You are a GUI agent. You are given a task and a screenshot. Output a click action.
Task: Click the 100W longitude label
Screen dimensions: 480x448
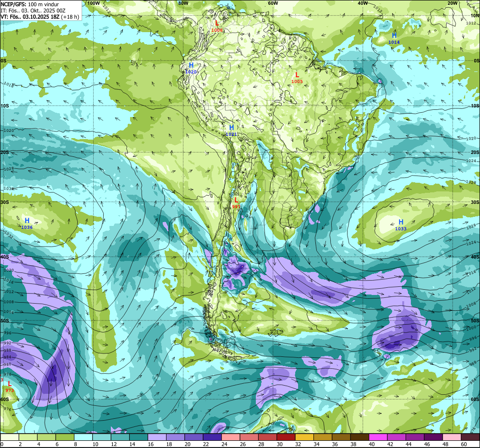pyautogui.click(x=94, y=3)
